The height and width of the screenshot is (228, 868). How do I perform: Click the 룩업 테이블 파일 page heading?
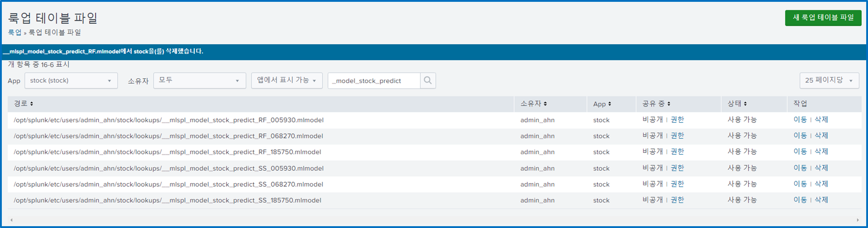coord(53,18)
